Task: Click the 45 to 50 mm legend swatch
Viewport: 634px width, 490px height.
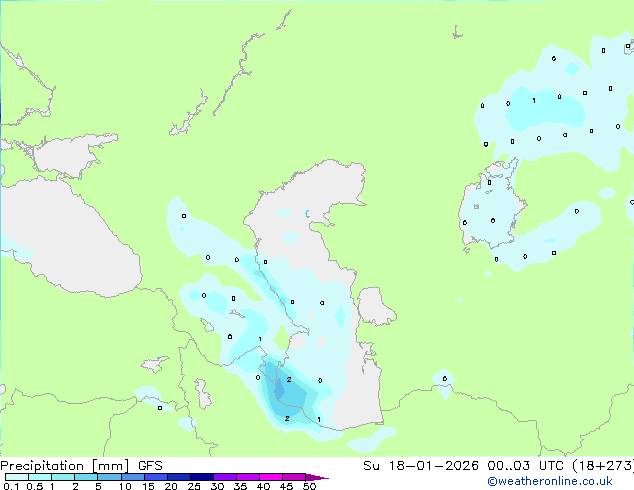Action: pyautogui.click(x=294, y=477)
